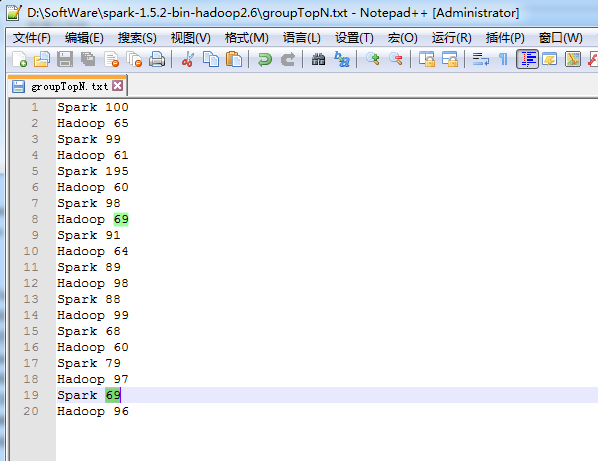Click the text 'Spark 100' on line 1
The width and height of the screenshot is (598, 461).
point(93,107)
